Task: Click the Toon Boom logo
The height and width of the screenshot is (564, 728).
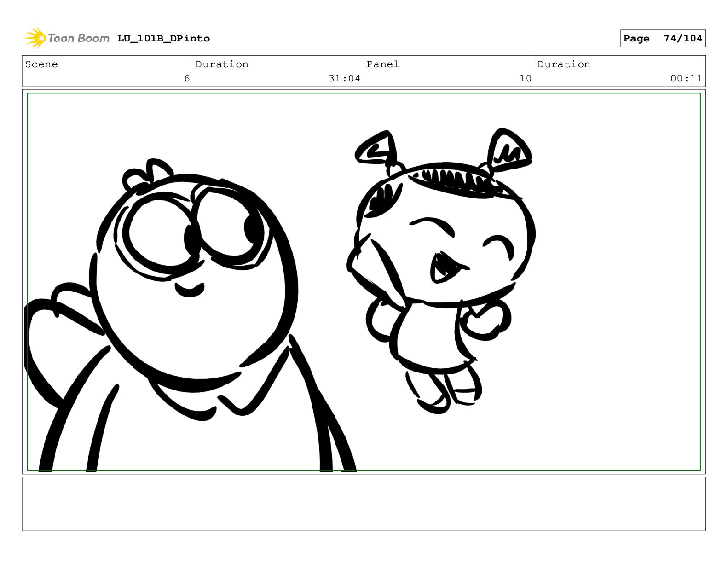Action: coord(67,38)
